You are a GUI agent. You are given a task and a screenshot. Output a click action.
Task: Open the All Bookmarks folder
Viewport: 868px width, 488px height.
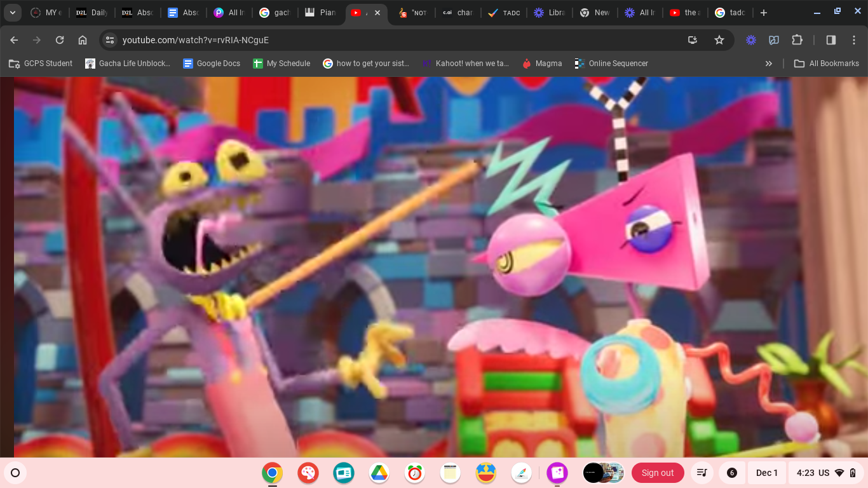coord(826,64)
